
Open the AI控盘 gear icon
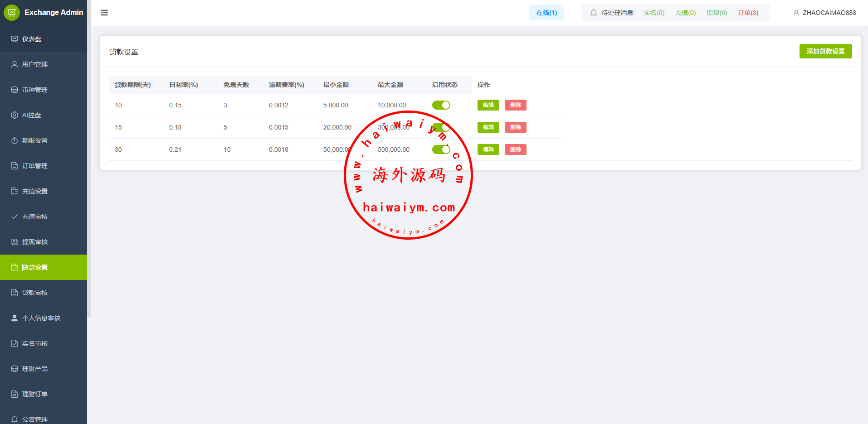pyautogui.click(x=15, y=115)
